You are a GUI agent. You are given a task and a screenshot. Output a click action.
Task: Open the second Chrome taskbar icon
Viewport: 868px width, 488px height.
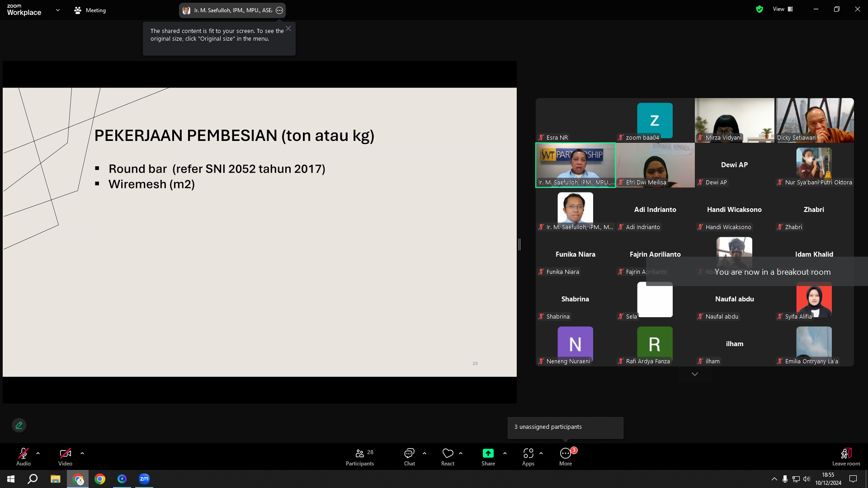coord(100,479)
